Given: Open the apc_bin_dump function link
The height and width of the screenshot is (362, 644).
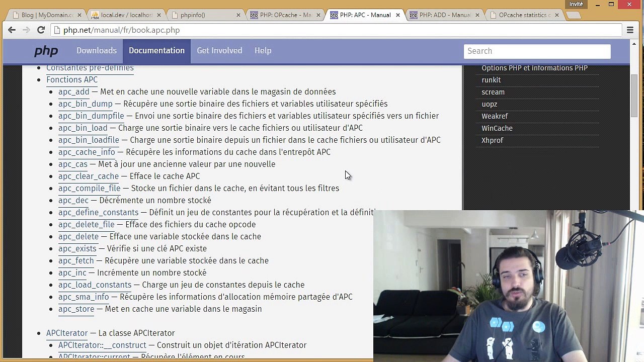Looking at the screenshot, I should pos(86,104).
